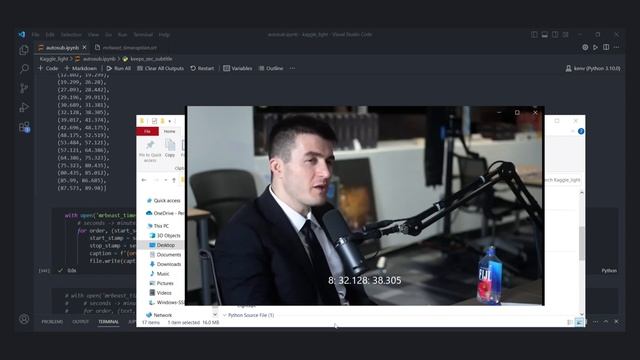Select Desktop in navigation pane
Image resolution: width=640 pixels, height=360 pixels.
(x=160, y=245)
